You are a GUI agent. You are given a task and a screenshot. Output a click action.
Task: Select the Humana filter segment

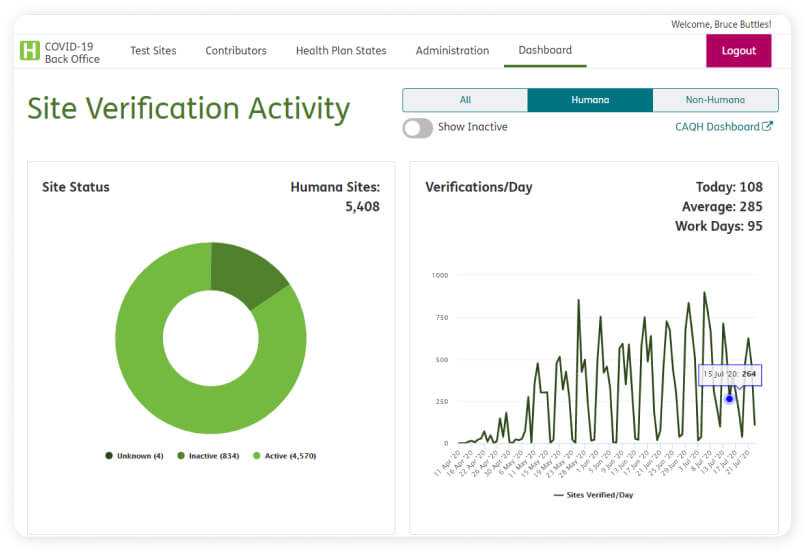pyautogui.click(x=590, y=100)
